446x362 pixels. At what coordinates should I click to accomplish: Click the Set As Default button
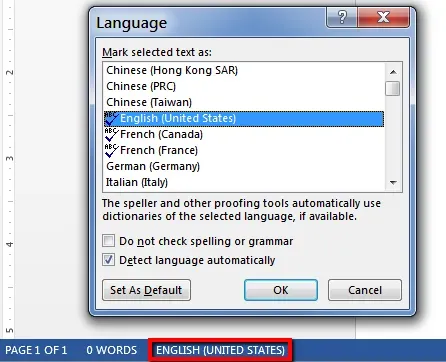[146, 290]
